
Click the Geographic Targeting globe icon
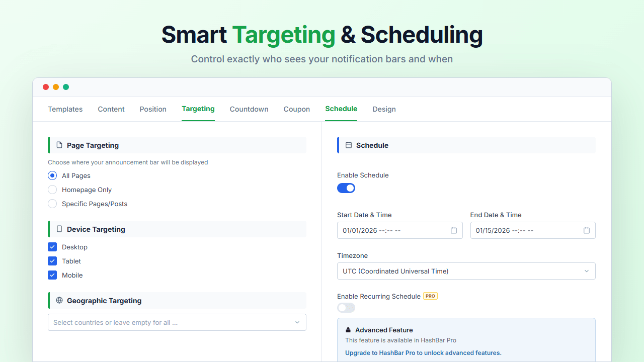click(x=58, y=300)
